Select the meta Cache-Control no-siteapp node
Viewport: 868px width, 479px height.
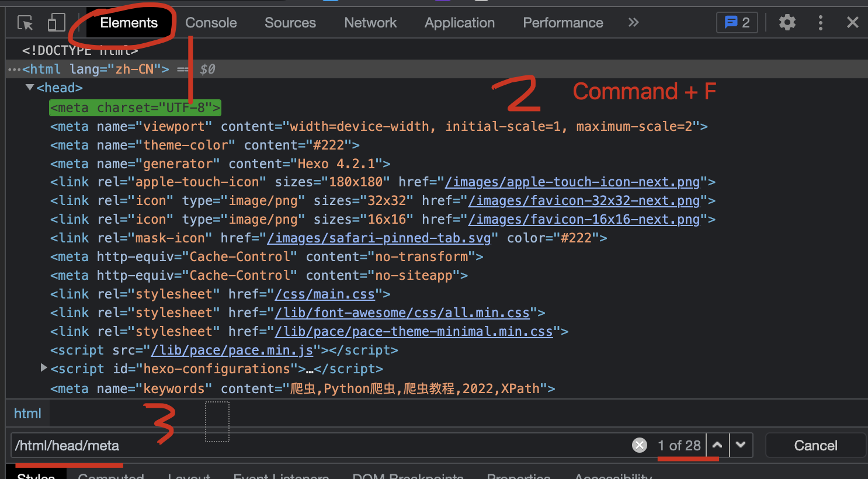click(259, 276)
